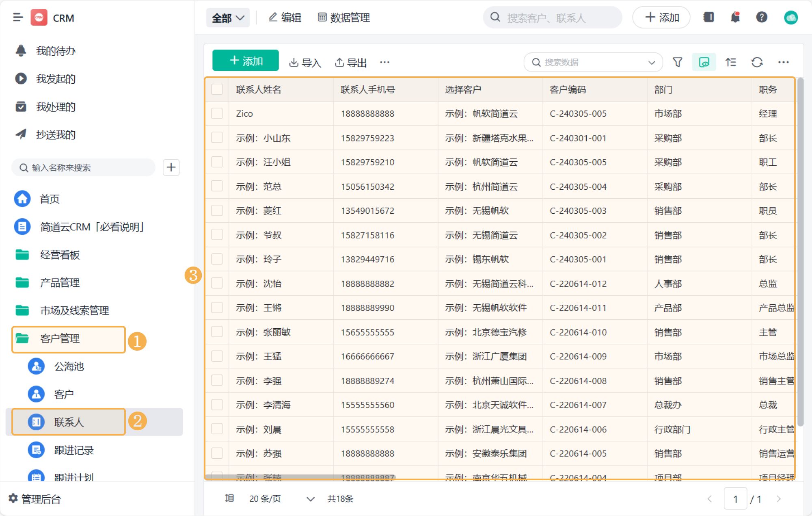
Task: Select checkbox for 示例：范总 row
Action: [x=217, y=186]
